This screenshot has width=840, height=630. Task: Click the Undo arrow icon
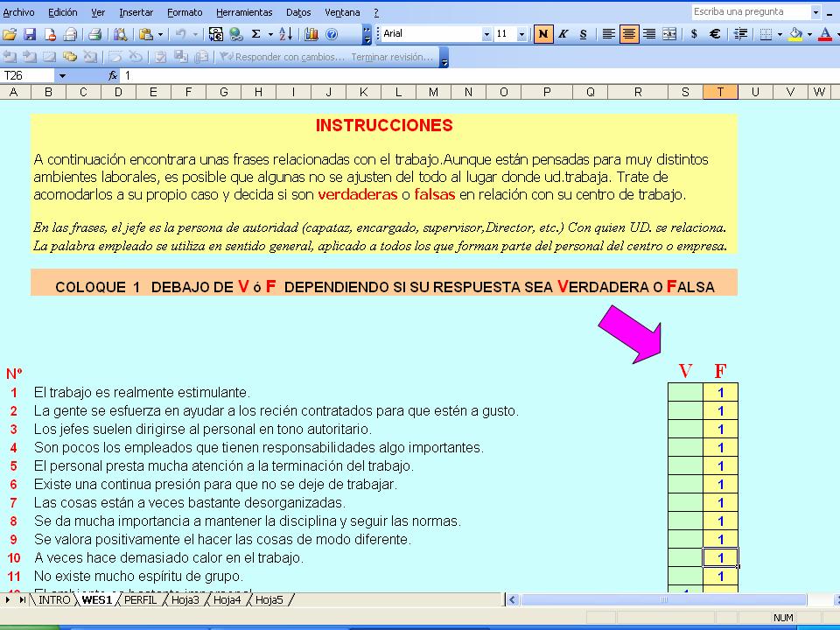(180, 34)
